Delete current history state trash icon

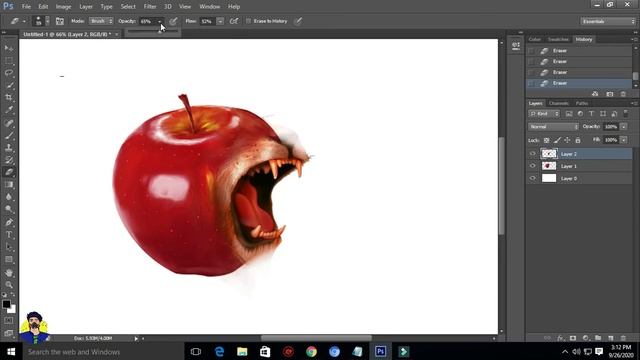click(623, 94)
